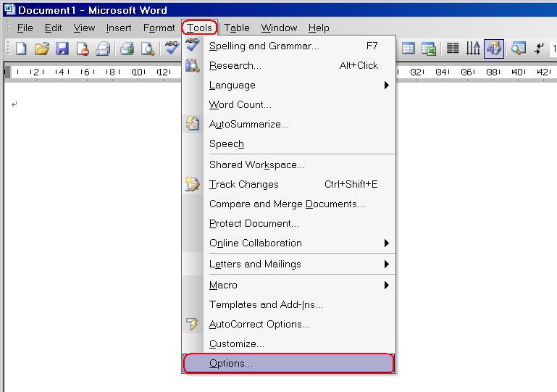Open the Window menu

(279, 28)
